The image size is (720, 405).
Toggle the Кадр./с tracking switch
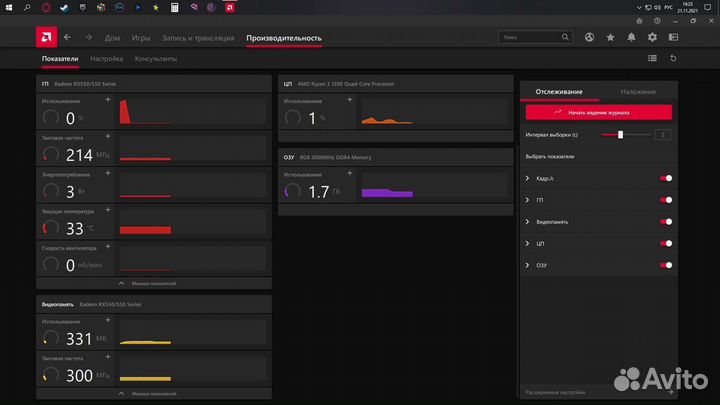point(666,178)
